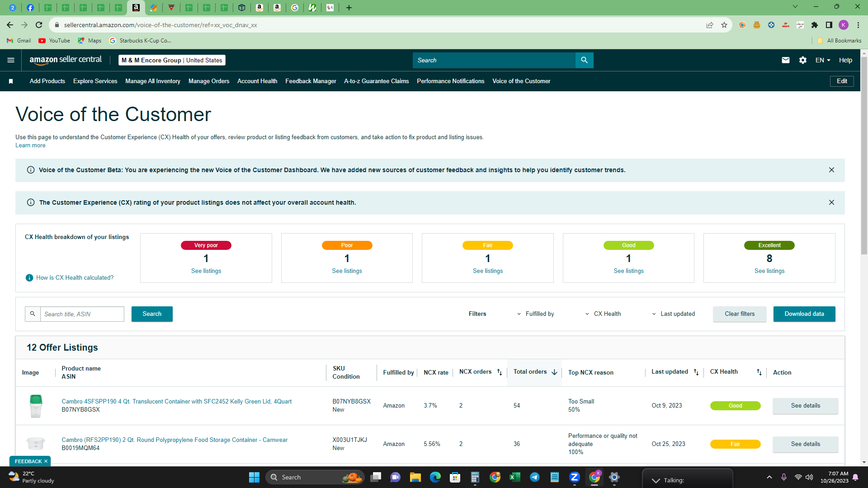Click the Fair CX Health badge in second row

[735, 444]
